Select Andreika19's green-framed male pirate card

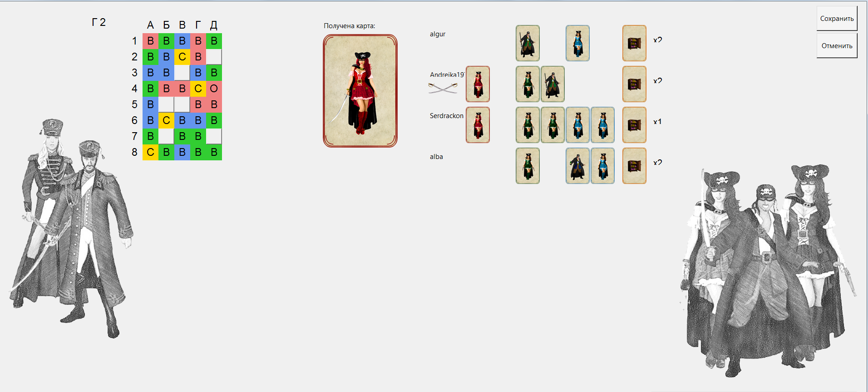point(552,84)
